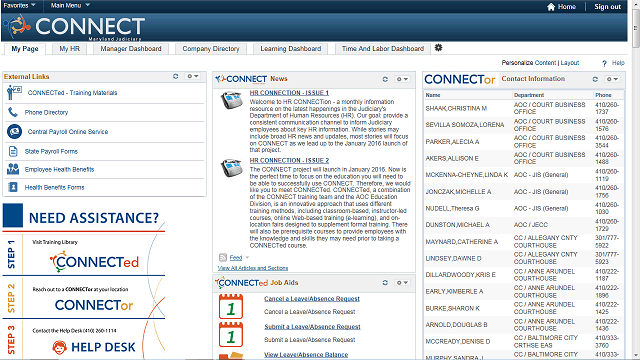The image size is (640, 360).
Task: Click the Personalize Content link
Action: (x=545, y=63)
